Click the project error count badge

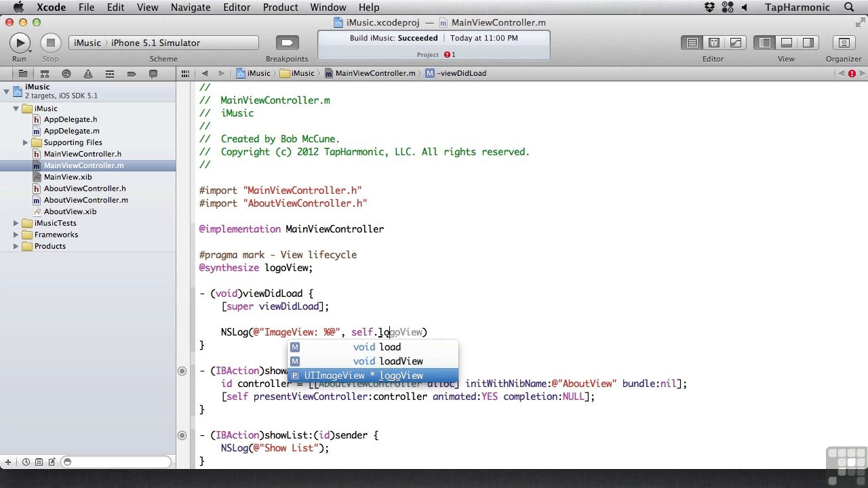click(x=450, y=54)
